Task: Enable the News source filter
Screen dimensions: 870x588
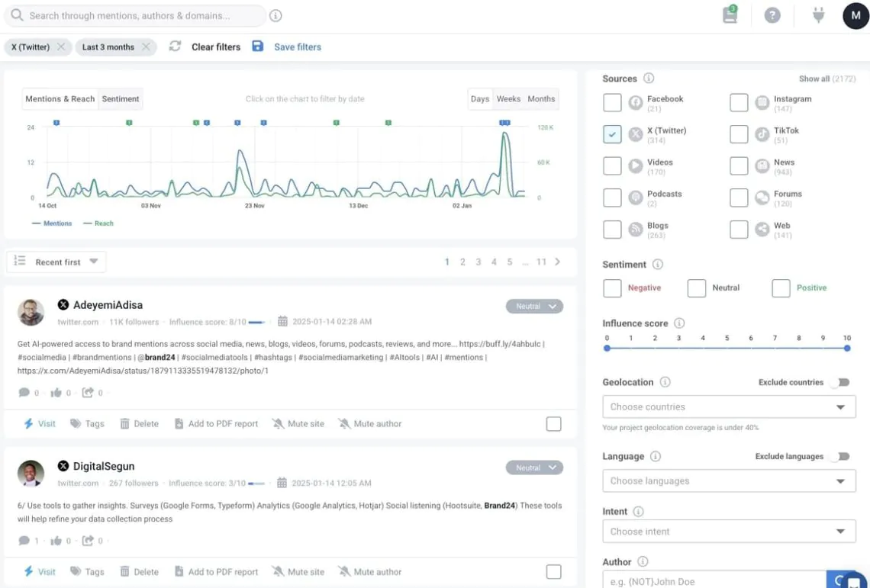Action: pos(738,165)
